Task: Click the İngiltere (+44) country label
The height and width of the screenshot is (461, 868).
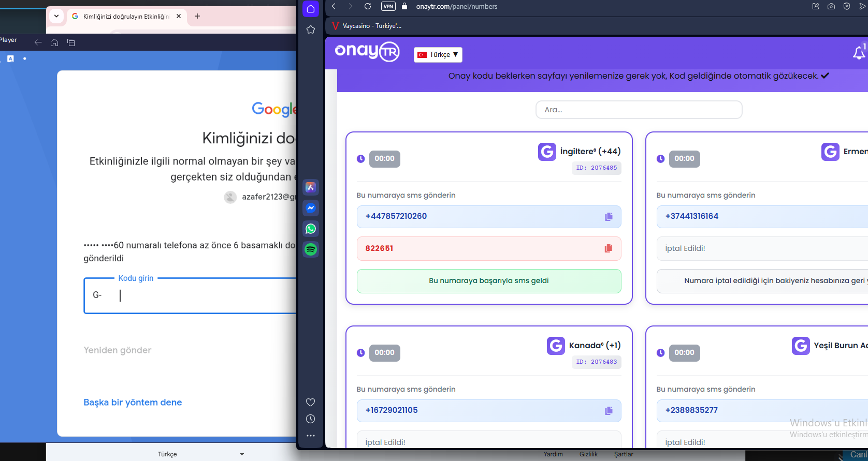Action: (x=590, y=152)
